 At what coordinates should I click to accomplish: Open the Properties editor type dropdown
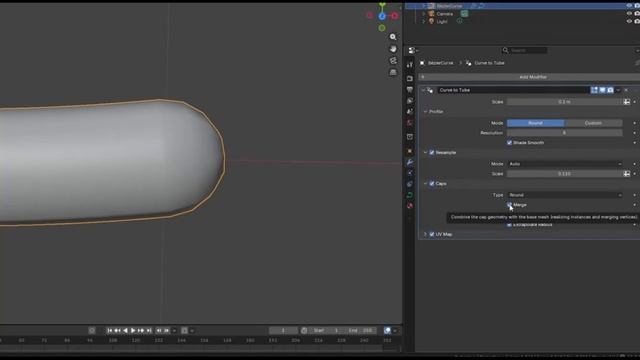click(x=413, y=51)
